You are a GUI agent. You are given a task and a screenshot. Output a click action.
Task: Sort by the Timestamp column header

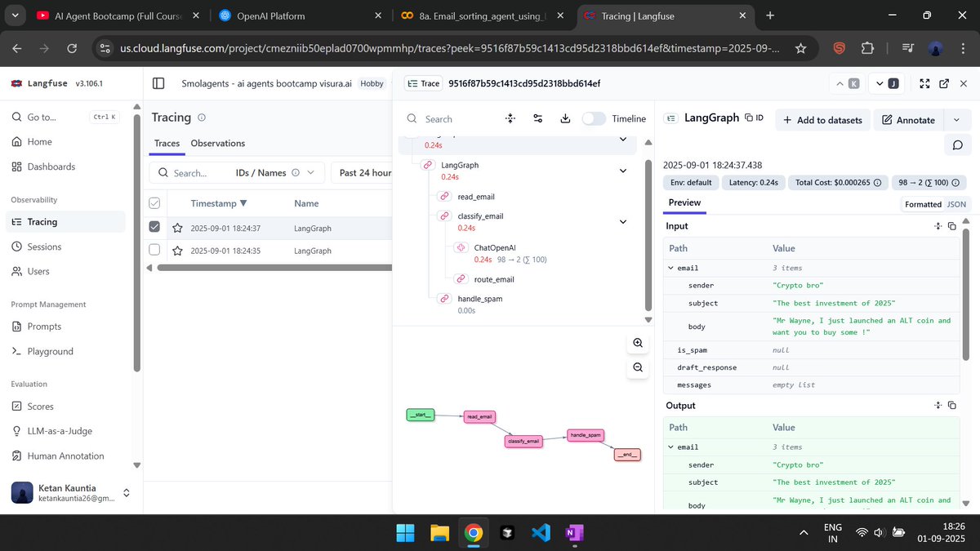click(218, 203)
